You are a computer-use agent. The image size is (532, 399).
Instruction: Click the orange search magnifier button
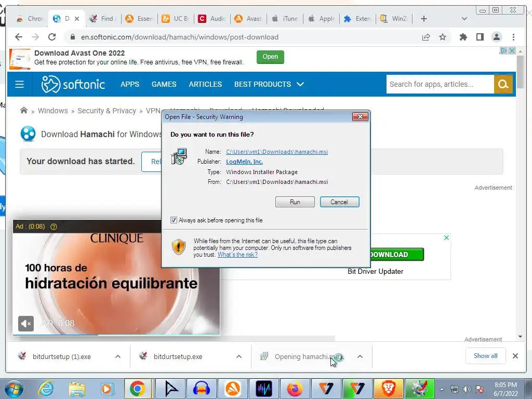click(503, 84)
